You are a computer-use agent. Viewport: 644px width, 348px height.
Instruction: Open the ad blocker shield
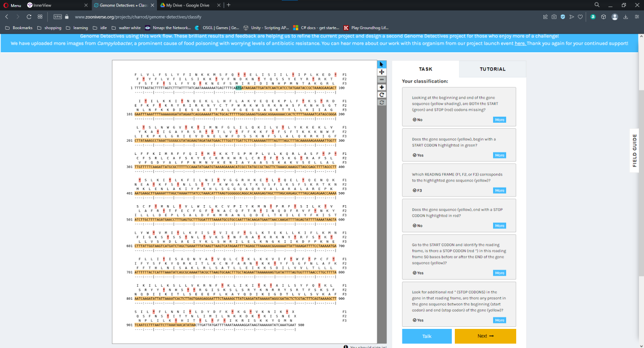coord(563,17)
